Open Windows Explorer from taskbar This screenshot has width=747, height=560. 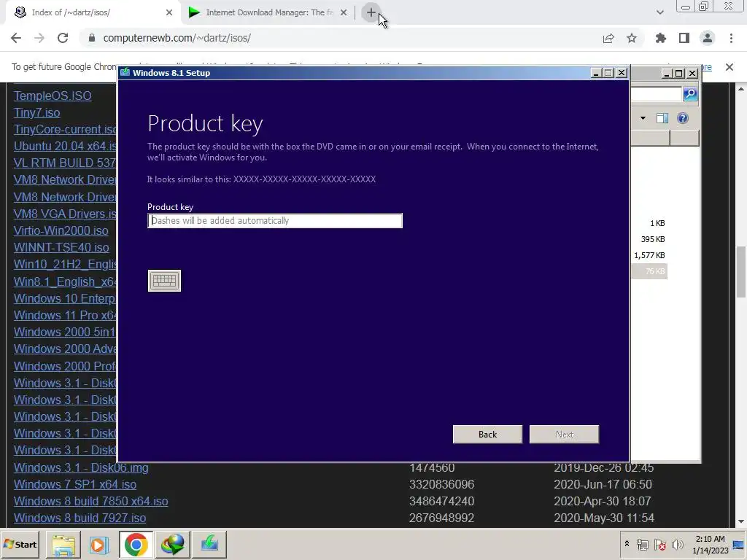tap(63, 544)
